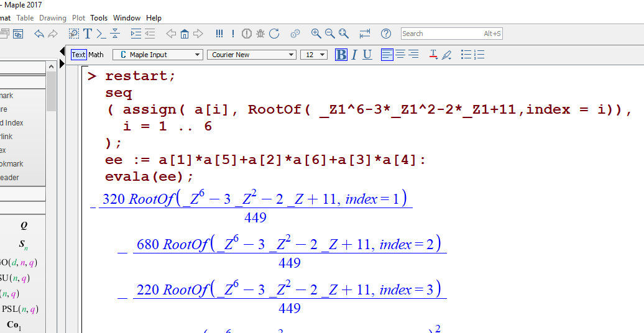Click the Home icon in toolbar
Viewport: 644px width, 333px height.
[185, 34]
